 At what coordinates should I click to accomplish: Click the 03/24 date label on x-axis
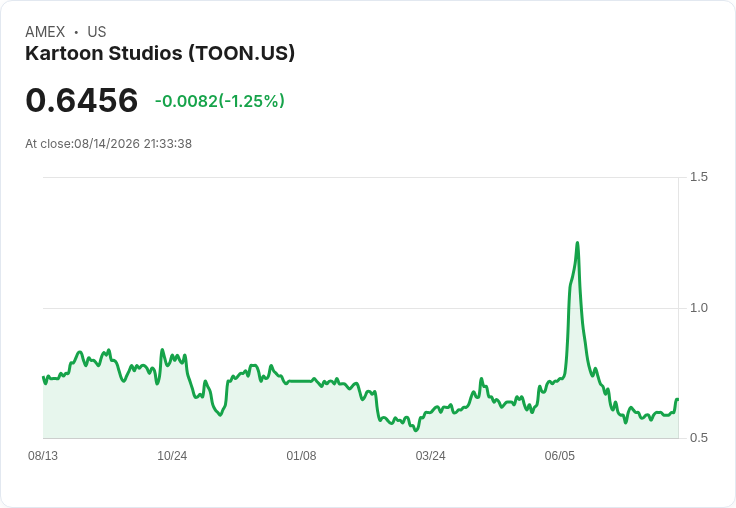[430, 456]
